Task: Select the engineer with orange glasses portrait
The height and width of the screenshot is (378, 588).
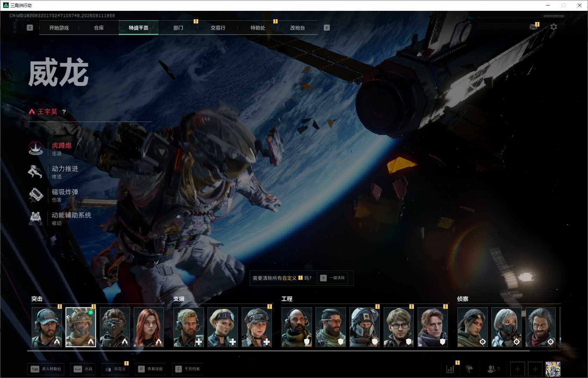Action: [x=331, y=327]
